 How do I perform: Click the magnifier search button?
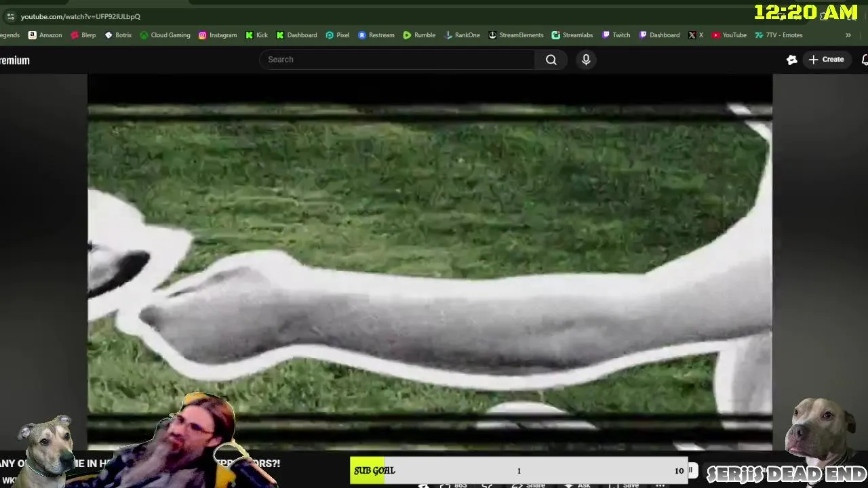551,60
